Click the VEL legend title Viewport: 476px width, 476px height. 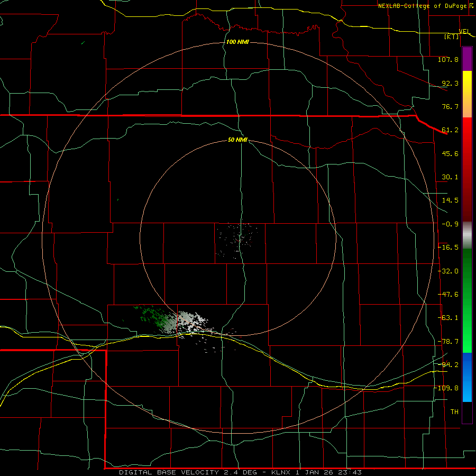pos(464,31)
